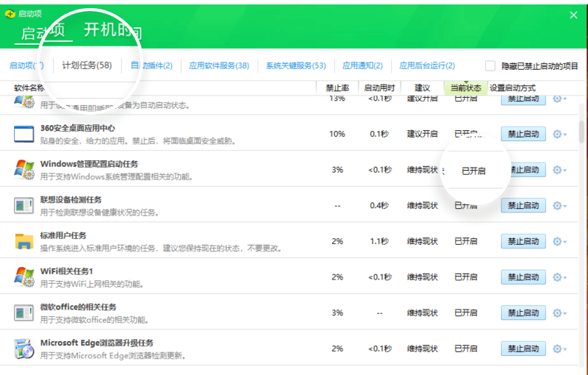
Task: Select the 联想设备检测任务 row title
Action: point(71,200)
